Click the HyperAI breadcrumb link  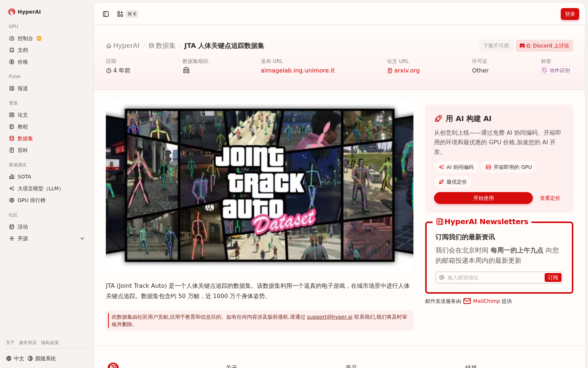[x=123, y=46]
